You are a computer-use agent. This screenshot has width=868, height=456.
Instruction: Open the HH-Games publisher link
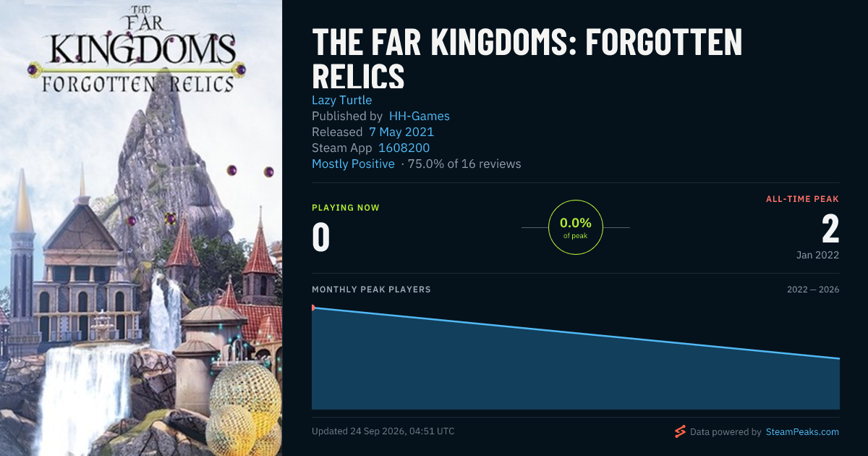pyautogui.click(x=420, y=116)
